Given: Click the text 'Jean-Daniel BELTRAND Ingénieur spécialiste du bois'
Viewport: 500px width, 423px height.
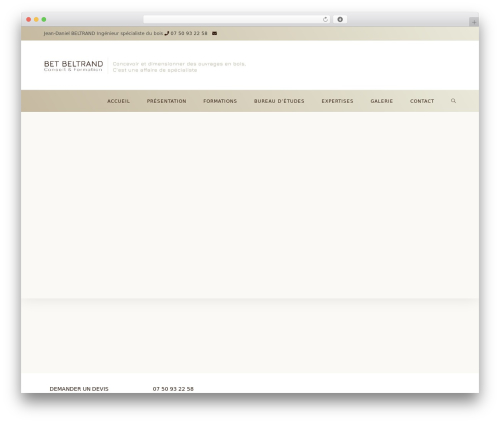Looking at the screenshot, I should coord(103,33).
